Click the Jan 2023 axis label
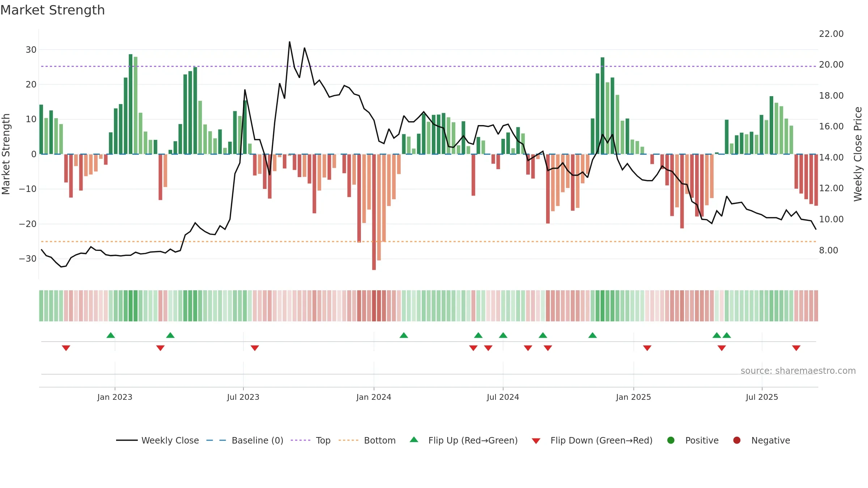Screen dimensions: 868x488 pyautogui.click(x=115, y=397)
